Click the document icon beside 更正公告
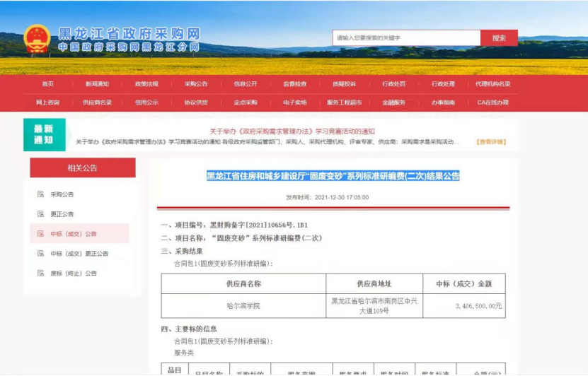 pos(40,214)
